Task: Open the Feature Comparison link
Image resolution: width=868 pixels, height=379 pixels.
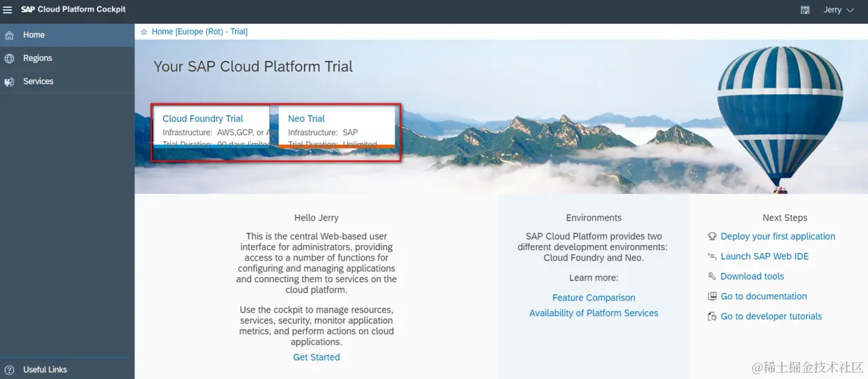Action: tap(594, 298)
